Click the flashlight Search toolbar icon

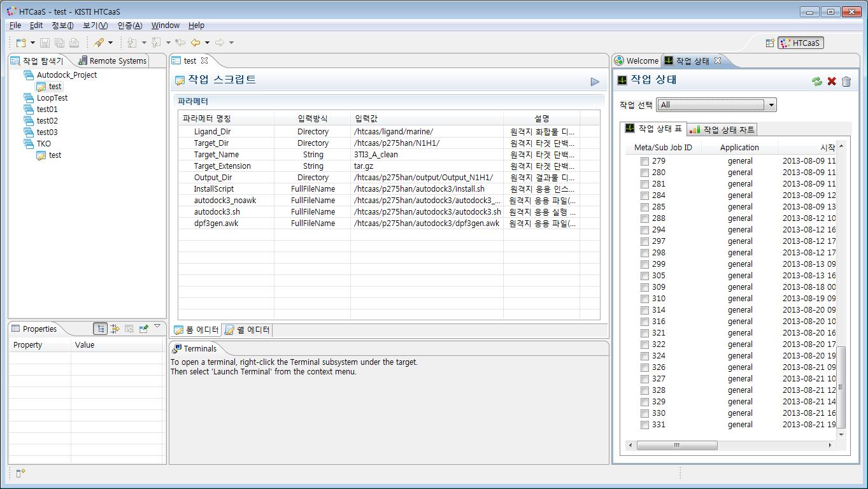click(x=99, y=43)
